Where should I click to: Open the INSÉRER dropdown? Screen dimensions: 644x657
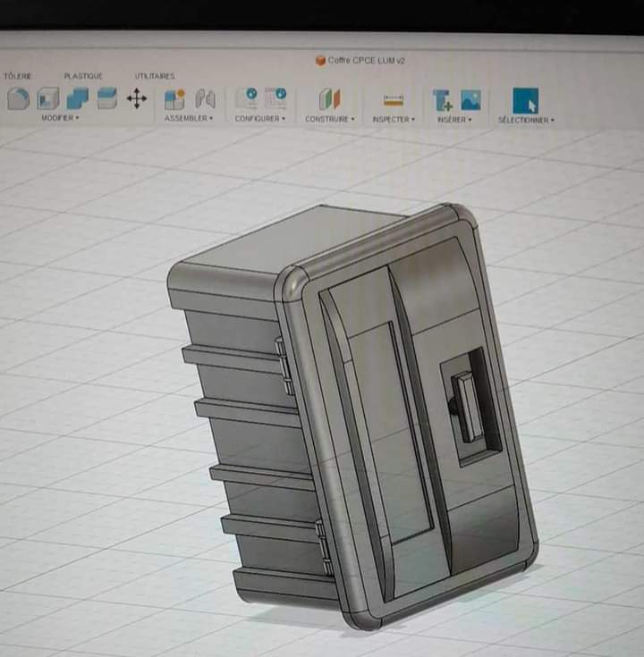[x=454, y=120]
